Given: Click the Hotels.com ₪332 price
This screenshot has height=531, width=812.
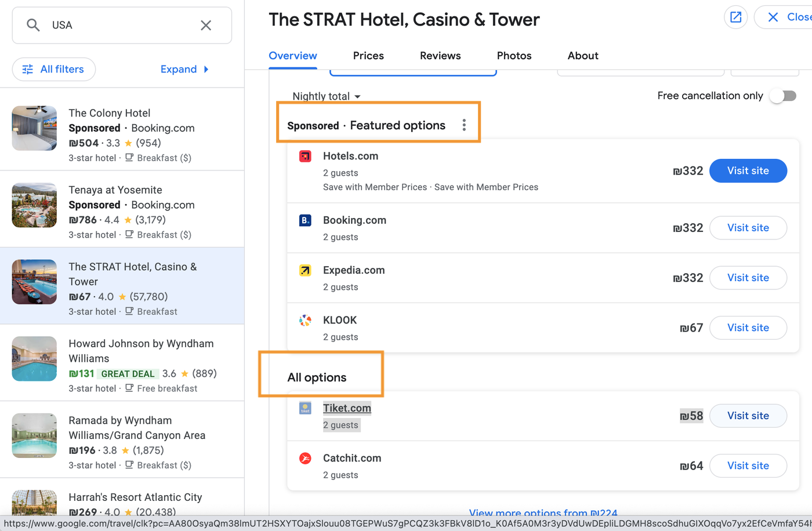Looking at the screenshot, I should click(688, 171).
